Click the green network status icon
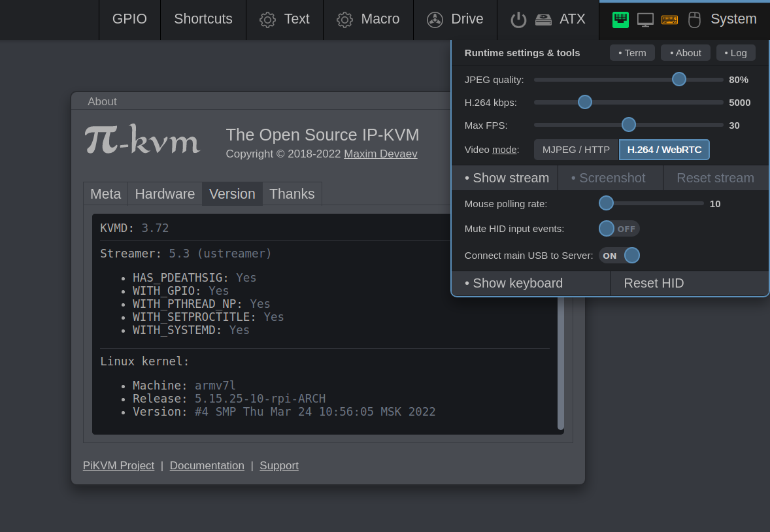The image size is (770, 532). 621,20
